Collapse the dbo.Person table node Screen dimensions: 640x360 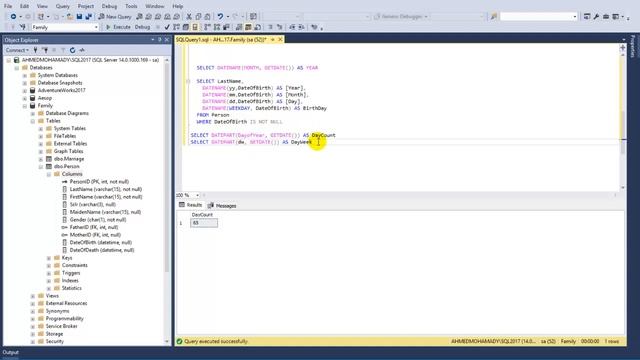click(41, 167)
